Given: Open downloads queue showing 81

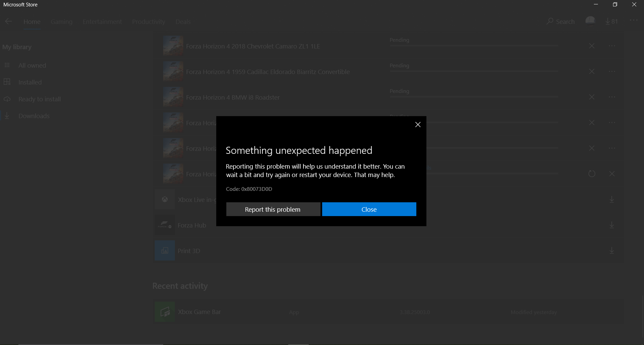Looking at the screenshot, I should pyautogui.click(x=611, y=22).
